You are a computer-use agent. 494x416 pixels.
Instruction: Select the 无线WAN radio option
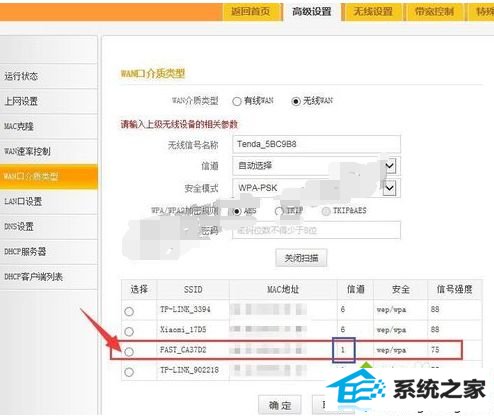[296, 101]
